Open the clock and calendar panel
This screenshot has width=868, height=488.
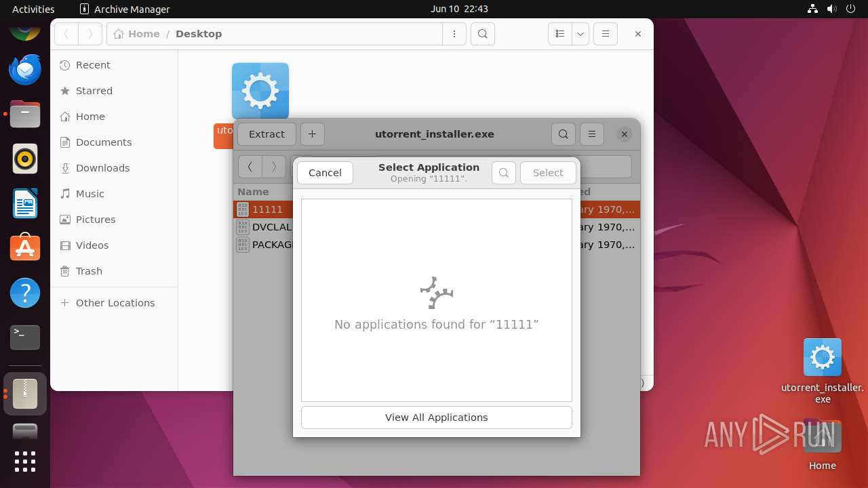(x=459, y=9)
